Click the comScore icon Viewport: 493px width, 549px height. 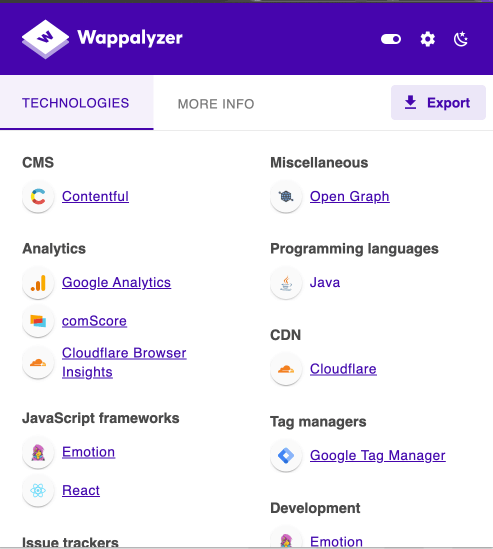(38, 321)
